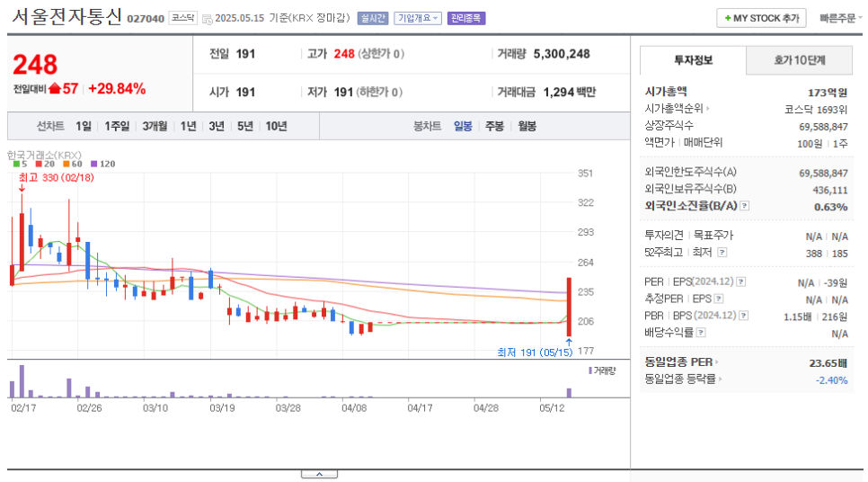This screenshot has width=868, height=482.
Task: Click the 코스닥 1693위 ranking text
Action: click(x=816, y=110)
